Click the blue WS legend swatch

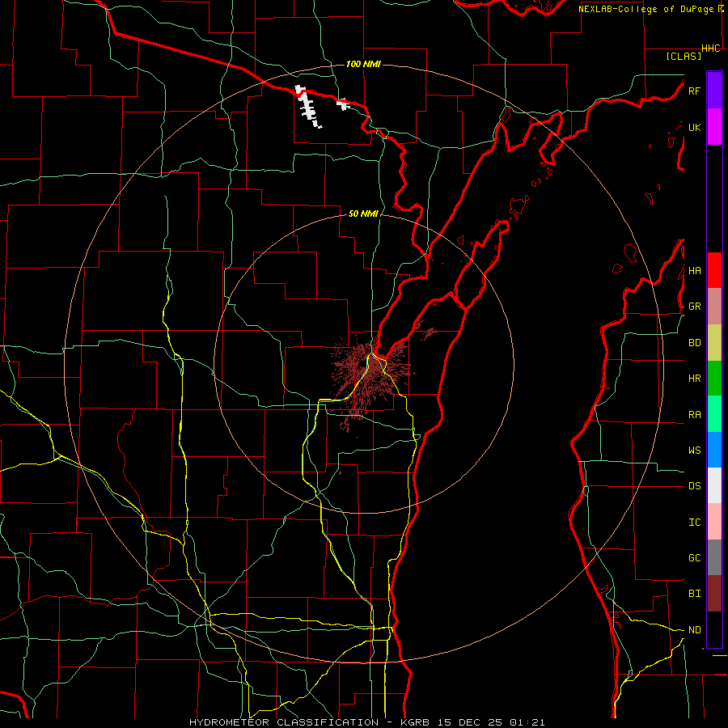(x=714, y=450)
